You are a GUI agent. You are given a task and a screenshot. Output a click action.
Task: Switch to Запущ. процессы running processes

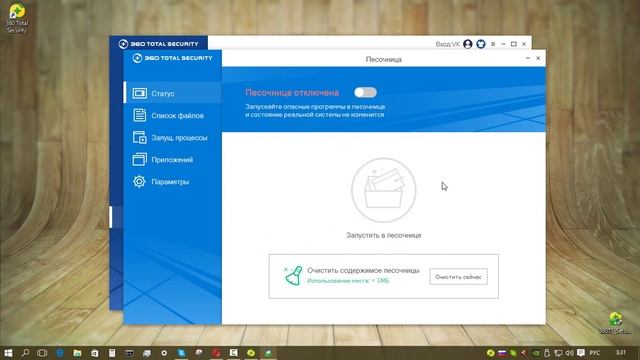[173, 138]
